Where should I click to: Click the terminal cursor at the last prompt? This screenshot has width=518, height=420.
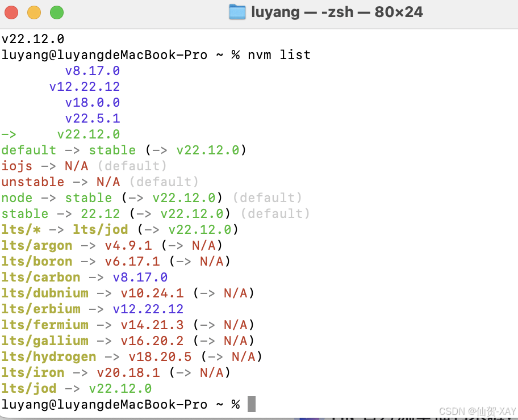click(252, 404)
